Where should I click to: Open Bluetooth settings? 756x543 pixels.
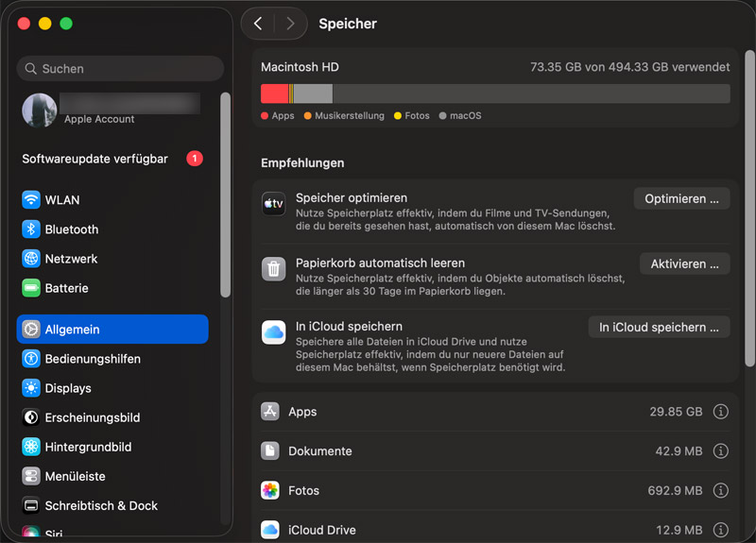click(x=112, y=229)
